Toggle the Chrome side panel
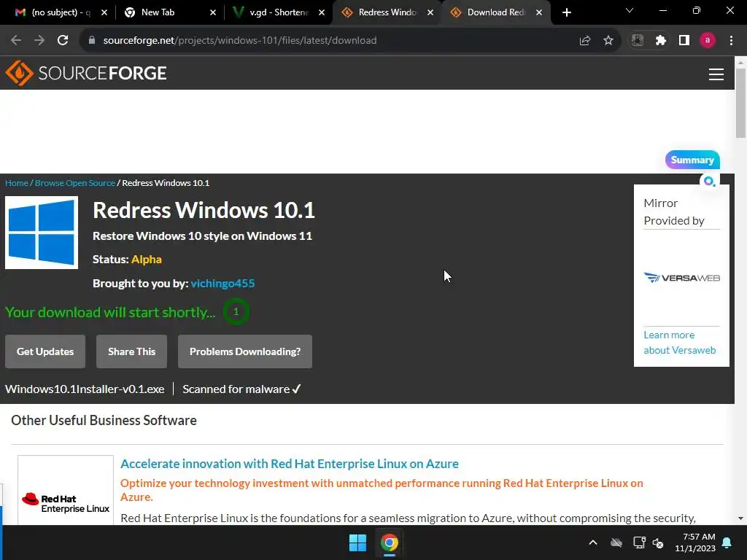Screen dimensions: 747x560 point(684,41)
